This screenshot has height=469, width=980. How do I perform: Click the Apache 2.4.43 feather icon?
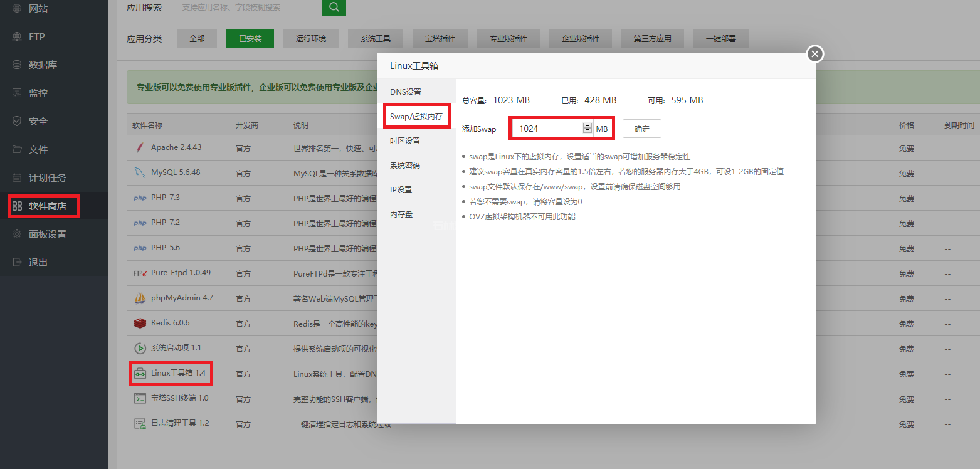139,148
